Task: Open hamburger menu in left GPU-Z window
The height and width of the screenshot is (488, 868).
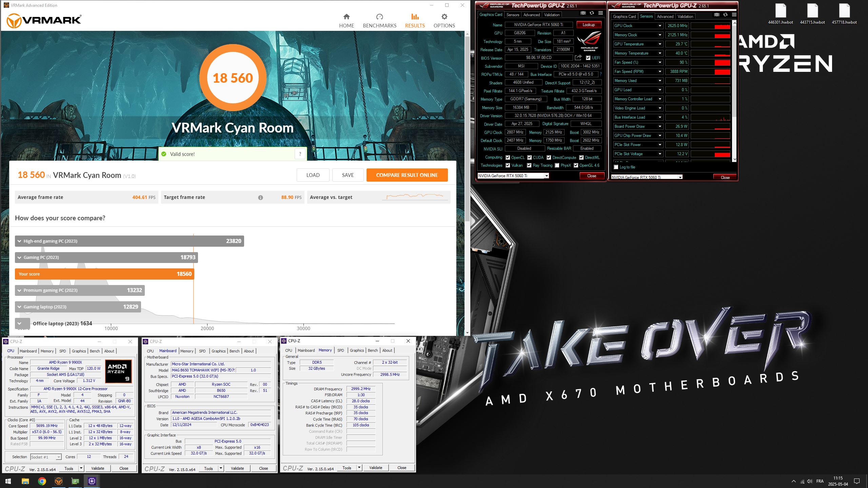Action: click(x=600, y=13)
